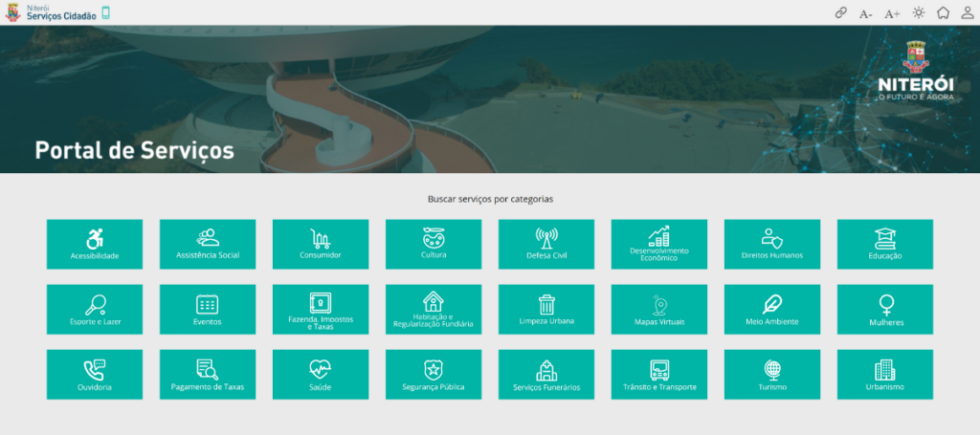This screenshot has height=435, width=980.
Task: Go to home via house icon
Action: click(943, 12)
